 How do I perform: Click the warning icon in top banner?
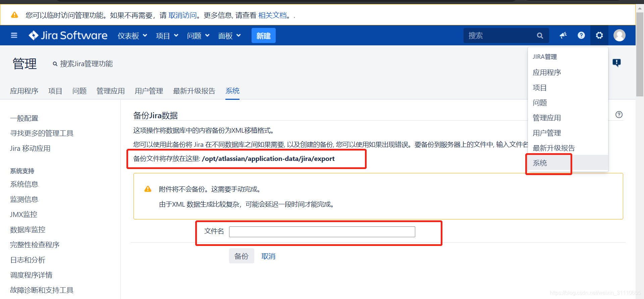[14, 15]
